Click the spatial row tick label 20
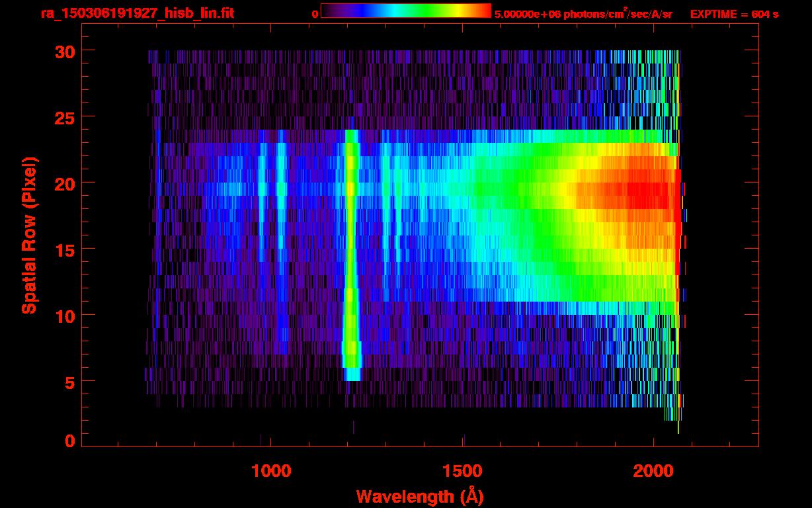The image size is (812, 508). pos(65,183)
